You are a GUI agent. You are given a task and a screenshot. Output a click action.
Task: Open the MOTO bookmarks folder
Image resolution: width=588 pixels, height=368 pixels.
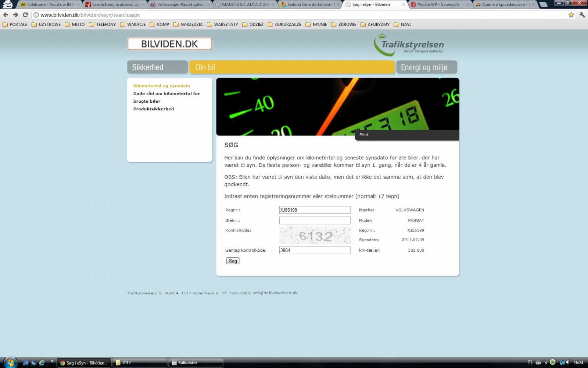pyautogui.click(x=75, y=24)
